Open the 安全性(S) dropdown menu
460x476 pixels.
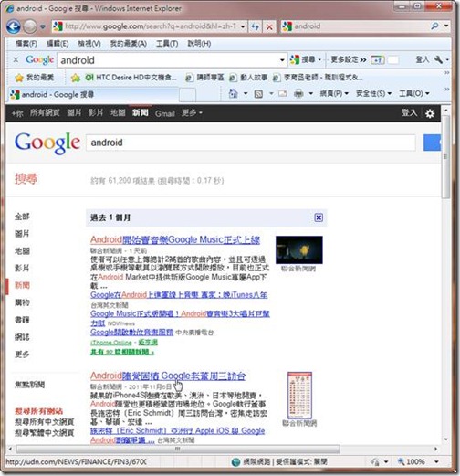tap(373, 93)
